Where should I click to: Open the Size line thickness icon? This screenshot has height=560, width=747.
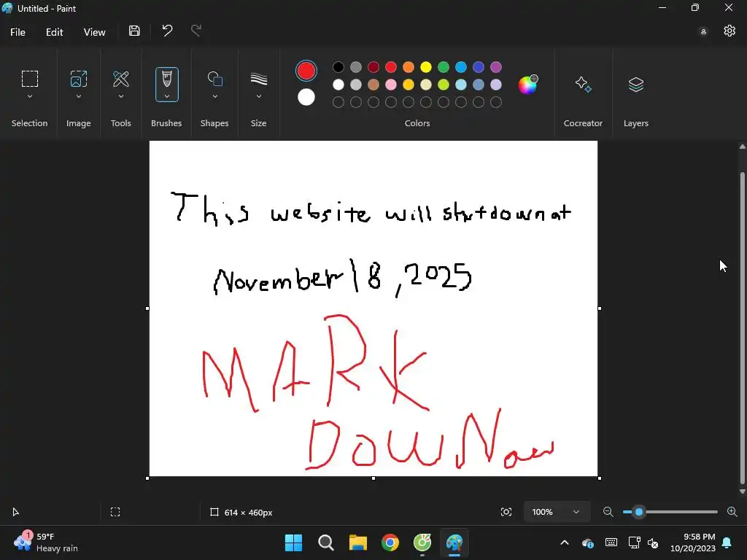[259, 79]
